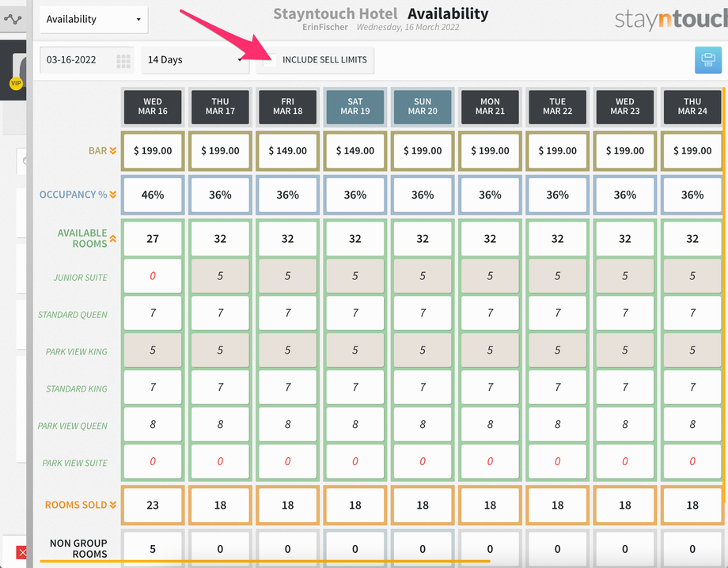Viewport: 728px width, 568px height.
Task: Click Park View King 5 for Mar 16
Action: point(153,350)
